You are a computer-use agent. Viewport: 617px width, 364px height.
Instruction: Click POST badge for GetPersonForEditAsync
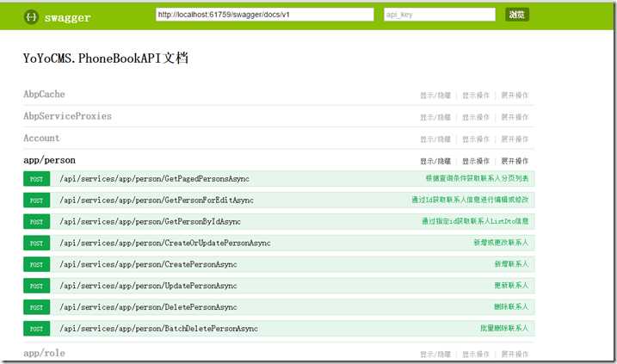click(x=37, y=201)
